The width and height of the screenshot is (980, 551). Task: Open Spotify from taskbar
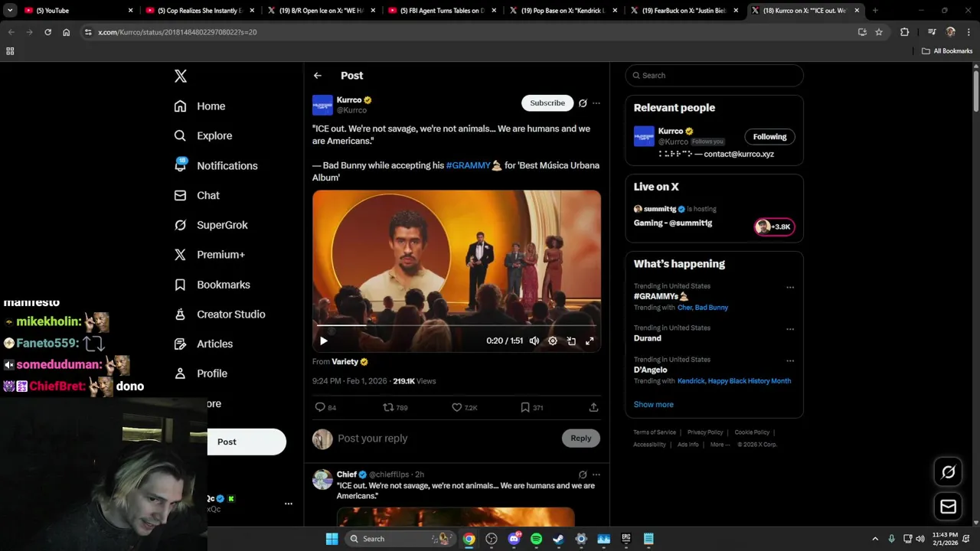click(536, 539)
